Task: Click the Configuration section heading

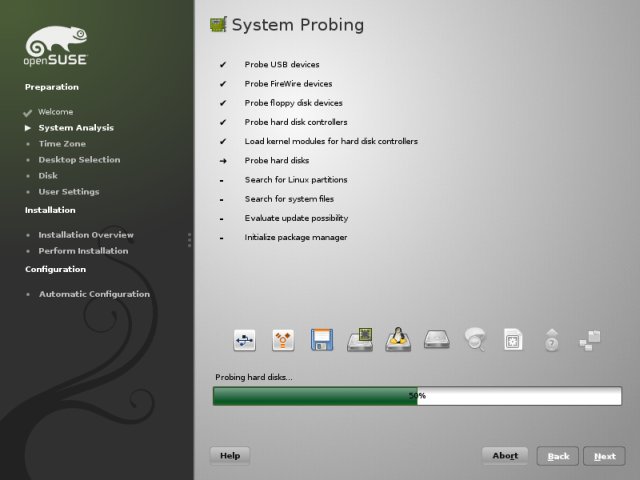Action: point(56,269)
